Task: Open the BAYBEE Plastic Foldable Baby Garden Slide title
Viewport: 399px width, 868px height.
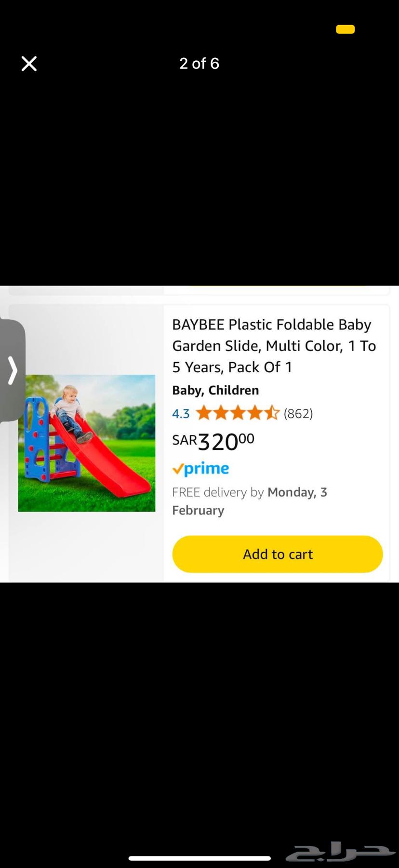Action: pos(274,346)
